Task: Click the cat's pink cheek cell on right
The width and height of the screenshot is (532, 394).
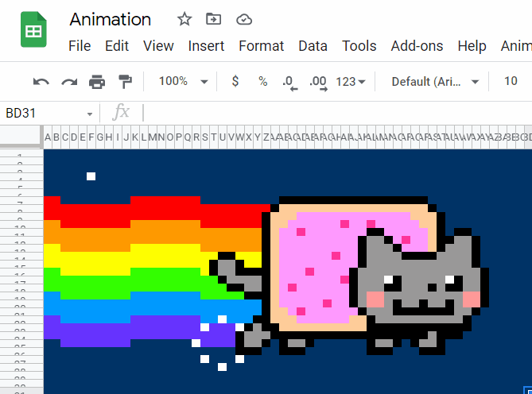Action: tap(472, 299)
